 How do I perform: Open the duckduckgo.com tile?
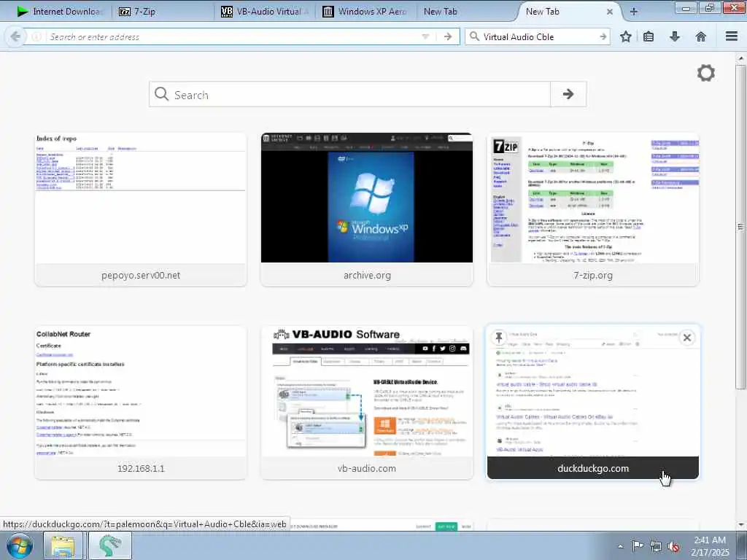pos(593,402)
